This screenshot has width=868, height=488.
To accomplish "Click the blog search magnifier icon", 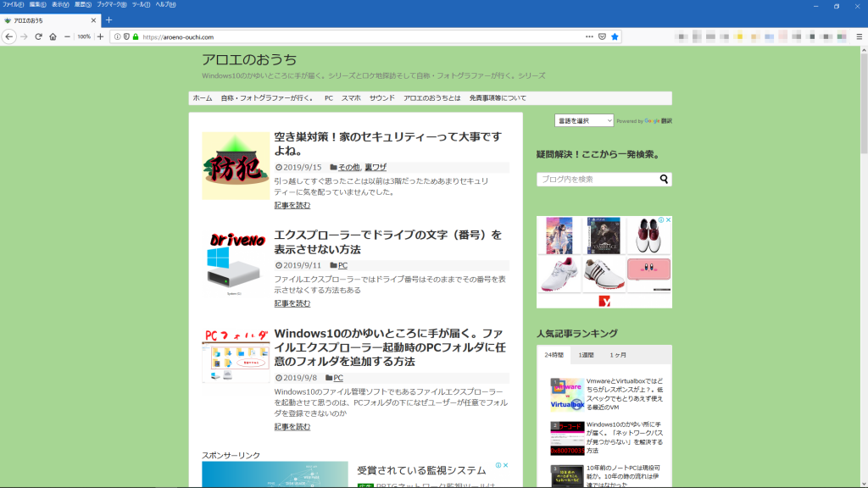I will click(x=664, y=180).
